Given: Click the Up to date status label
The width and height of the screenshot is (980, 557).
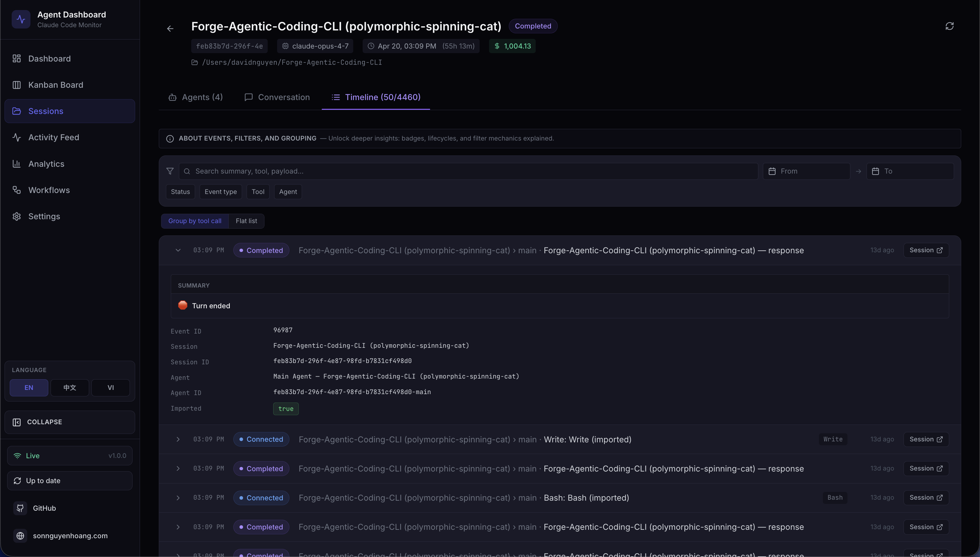Looking at the screenshot, I should point(43,481).
